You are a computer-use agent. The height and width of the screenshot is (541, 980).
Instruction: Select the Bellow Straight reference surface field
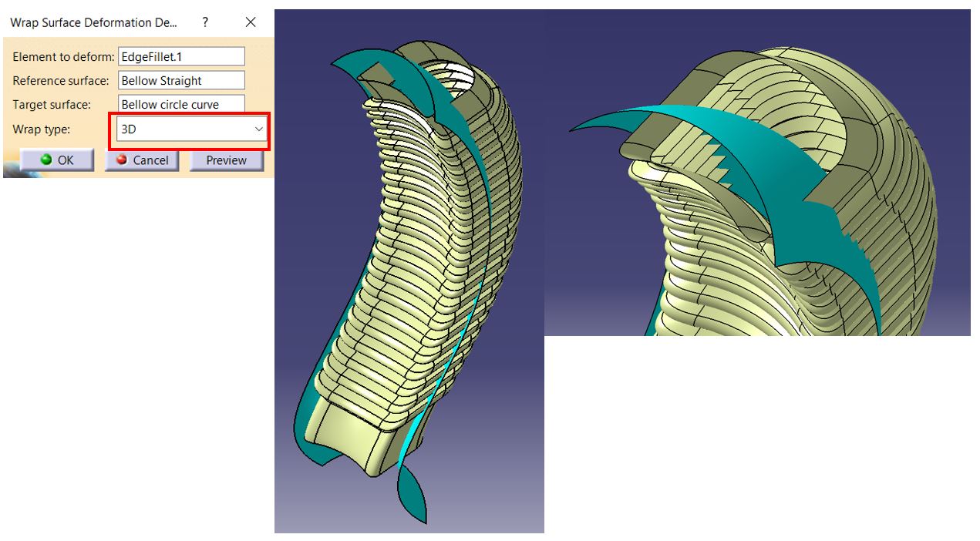pyautogui.click(x=181, y=80)
